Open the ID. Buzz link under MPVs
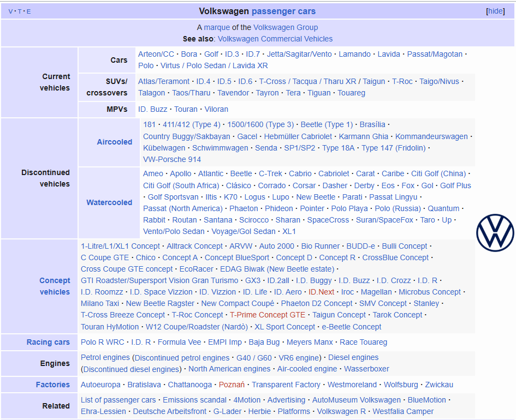Viewport: 516px width, 420px height. (153, 110)
